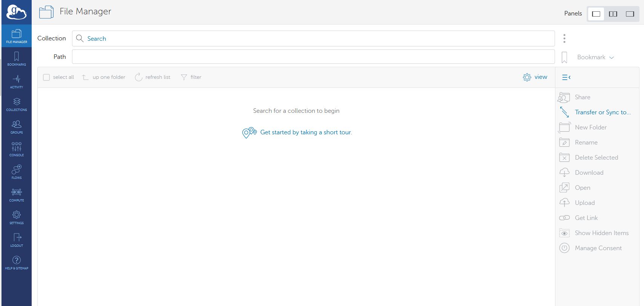This screenshot has width=644, height=306.
Task: Collapse the right-side actions menu
Action: [x=566, y=77]
